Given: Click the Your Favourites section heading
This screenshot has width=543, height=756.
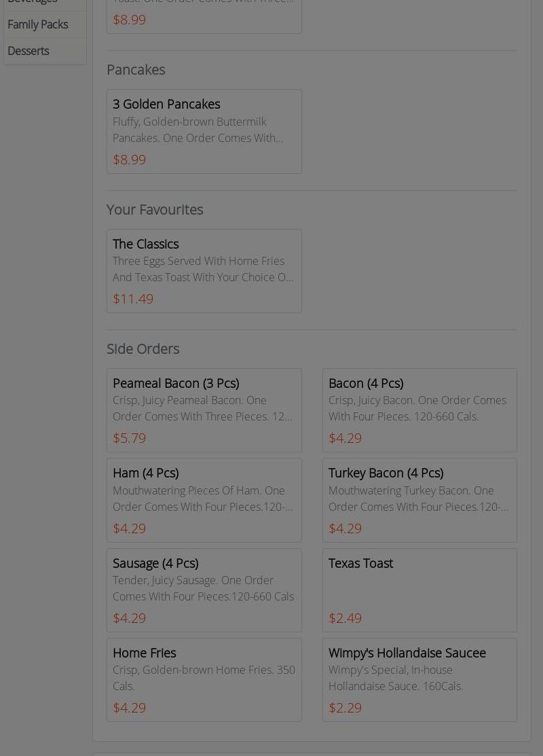Looking at the screenshot, I should pyautogui.click(x=155, y=210).
